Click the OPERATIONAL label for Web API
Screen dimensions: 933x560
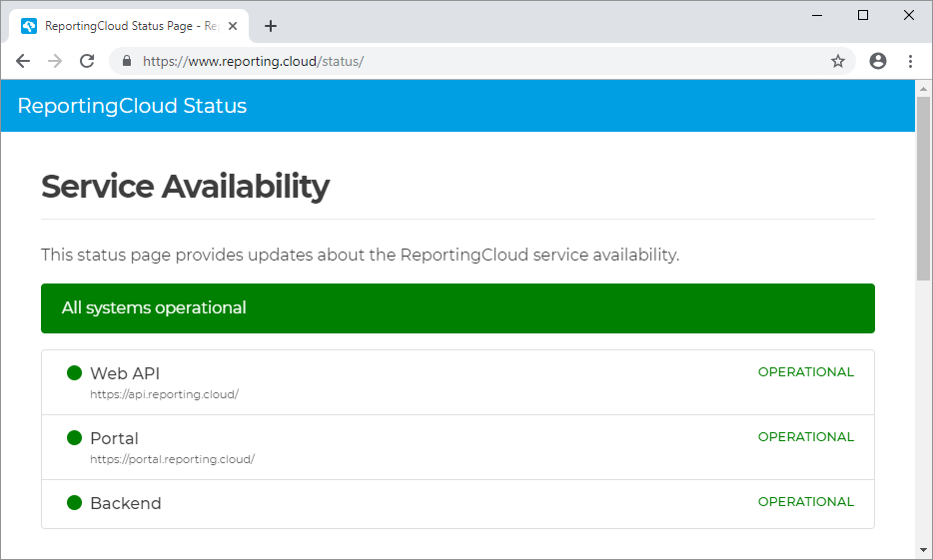pos(806,372)
